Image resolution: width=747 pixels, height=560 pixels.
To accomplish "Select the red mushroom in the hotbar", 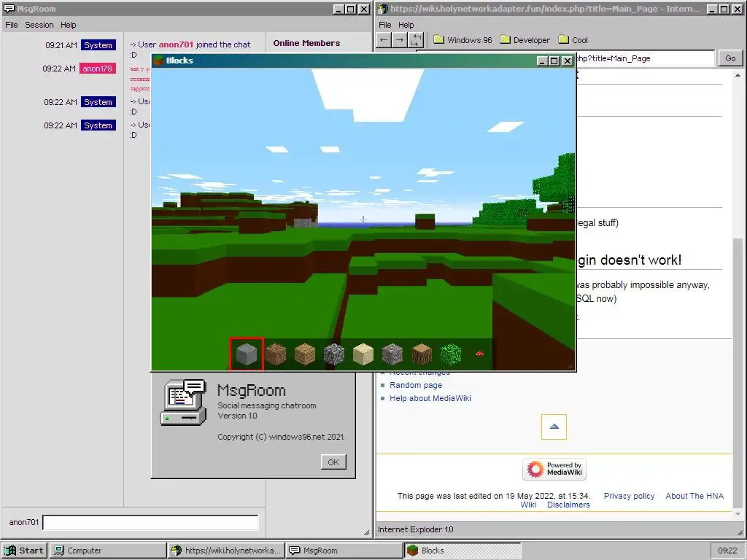I will pos(480,354).
